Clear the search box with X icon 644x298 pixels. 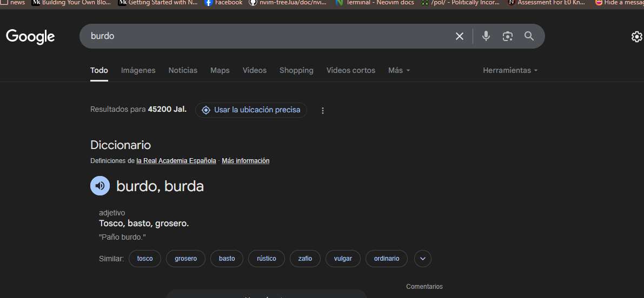tap(460, 37)
